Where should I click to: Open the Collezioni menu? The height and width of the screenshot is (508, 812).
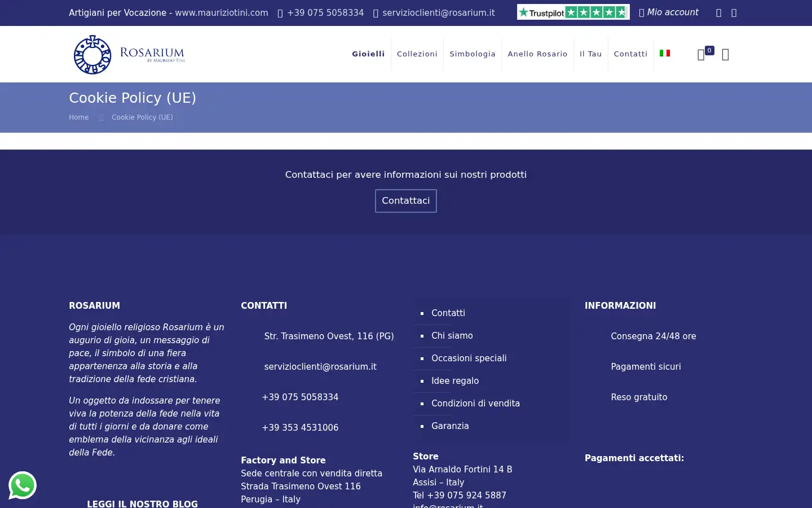[x=417, y=54]
